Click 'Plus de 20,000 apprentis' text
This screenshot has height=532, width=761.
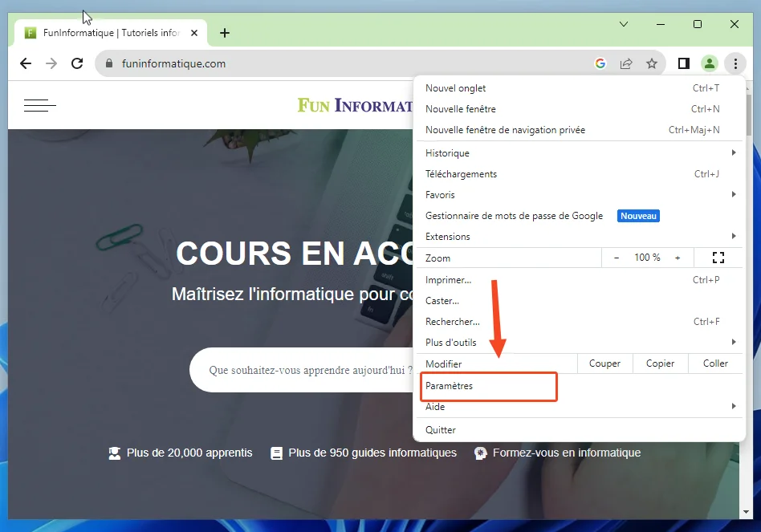point(189,453)
